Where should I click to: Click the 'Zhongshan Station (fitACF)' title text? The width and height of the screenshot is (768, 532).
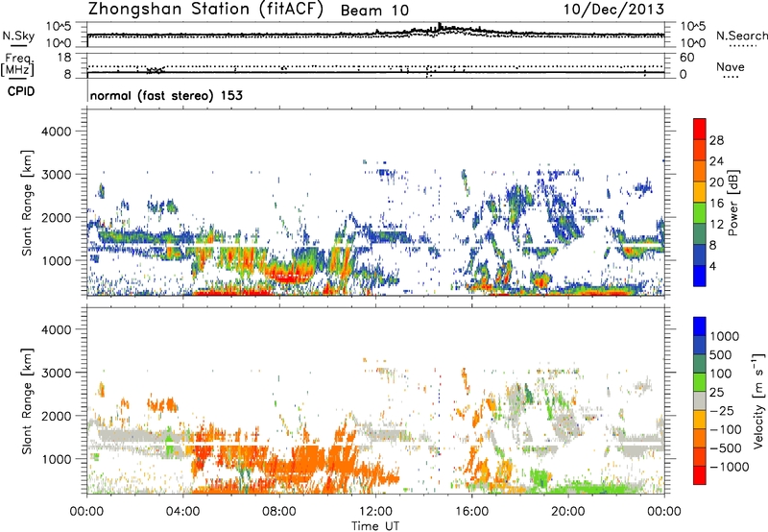(205, 10)
